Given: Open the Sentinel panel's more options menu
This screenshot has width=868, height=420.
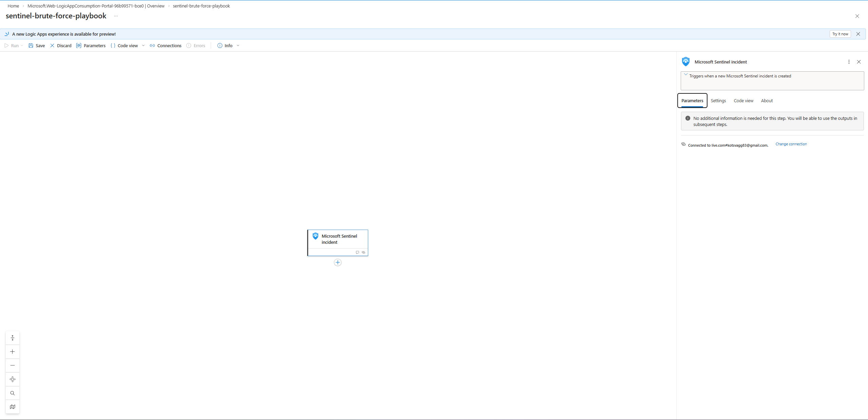Looking at the screenshot, I should [x=849, y=62].
